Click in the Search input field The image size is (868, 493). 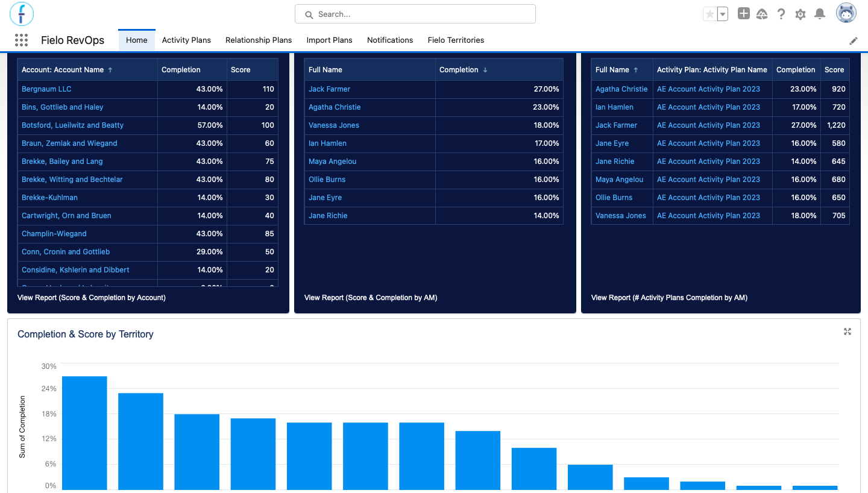[415, 14]
